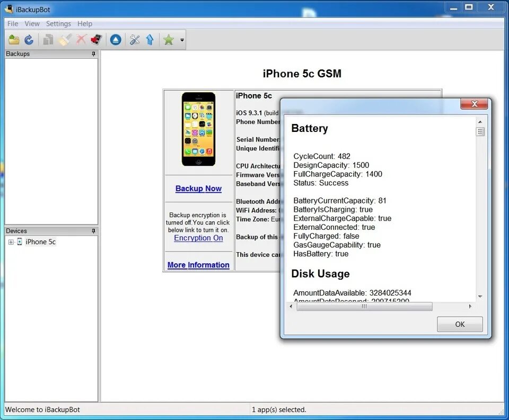Click the dialog vertical scrollbar thumb
Image resolution: width=509 pixels, height=420 pixels.
pos(480,131)
